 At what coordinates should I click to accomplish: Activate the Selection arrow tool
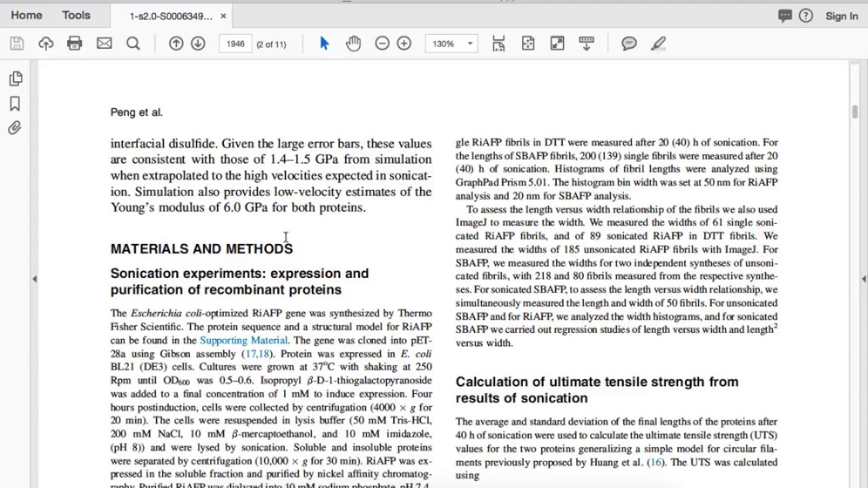pyautogui.click(x=324, y=43)
